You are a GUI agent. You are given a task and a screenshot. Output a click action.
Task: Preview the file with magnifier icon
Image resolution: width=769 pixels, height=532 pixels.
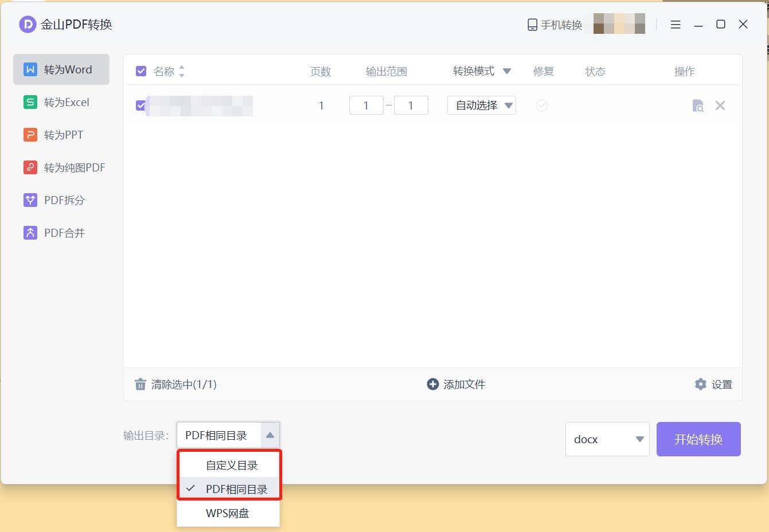pyautogui.click(x=698, y=105)
